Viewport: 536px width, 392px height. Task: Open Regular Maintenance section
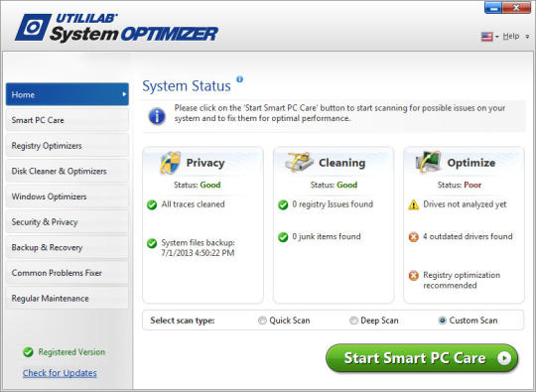tap(67, 299)
